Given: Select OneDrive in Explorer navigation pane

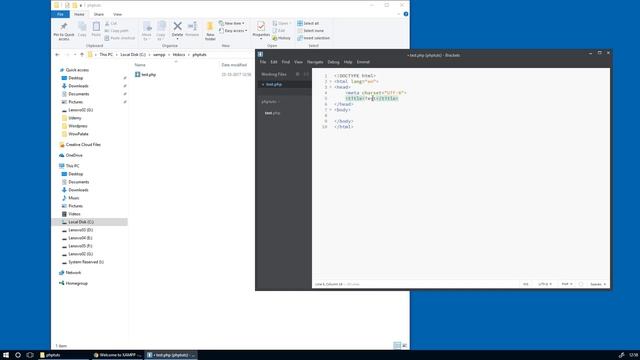Looking at the screenshot, I should click(74, 156).
